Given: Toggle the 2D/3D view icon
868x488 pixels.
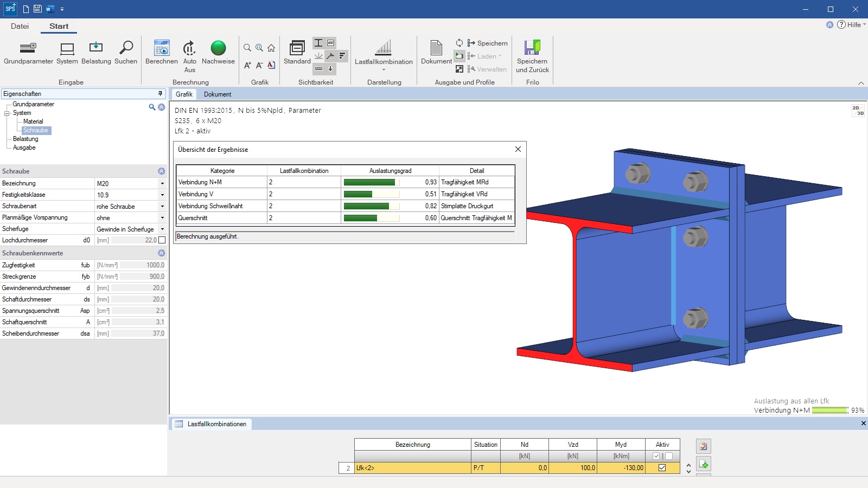Looking at the screenshot, I should coord(858,111).
